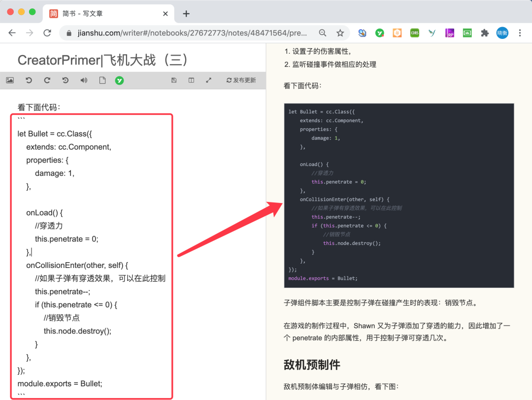Select the 简书 - 写文章 tab

click(x=108, y=14)
